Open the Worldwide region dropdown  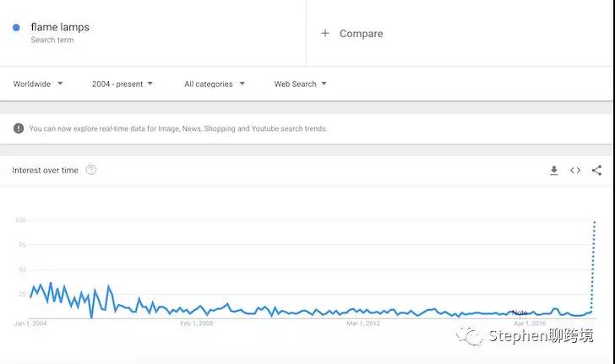pyautogui.click(x=38, y=84)
